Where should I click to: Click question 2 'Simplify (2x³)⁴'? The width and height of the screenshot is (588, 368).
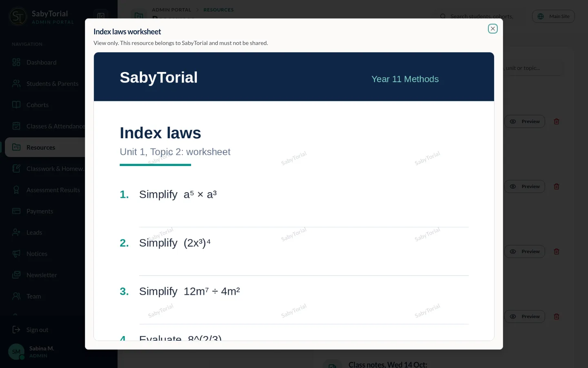pos(175,243)
